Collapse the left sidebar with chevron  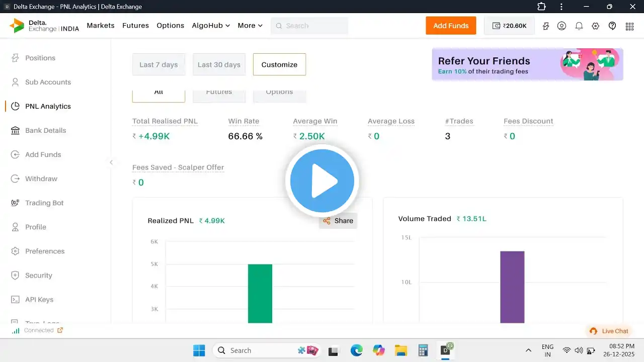point(111,162)
